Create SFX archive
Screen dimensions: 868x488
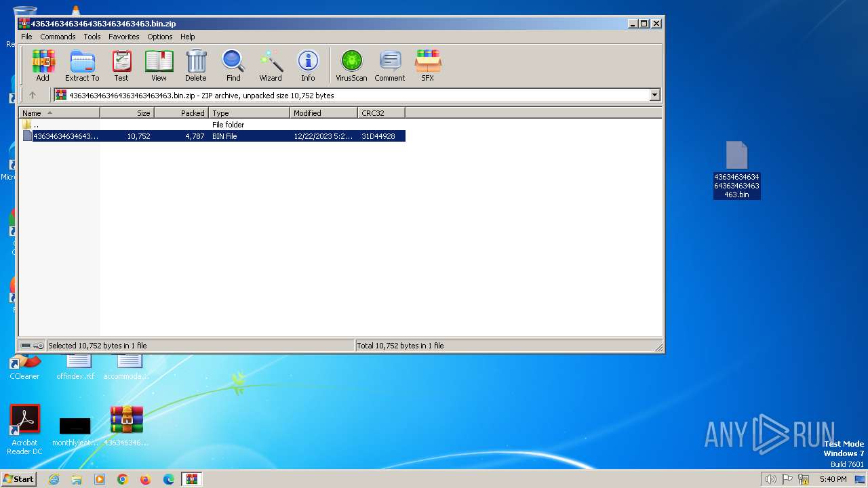point(427,66)
